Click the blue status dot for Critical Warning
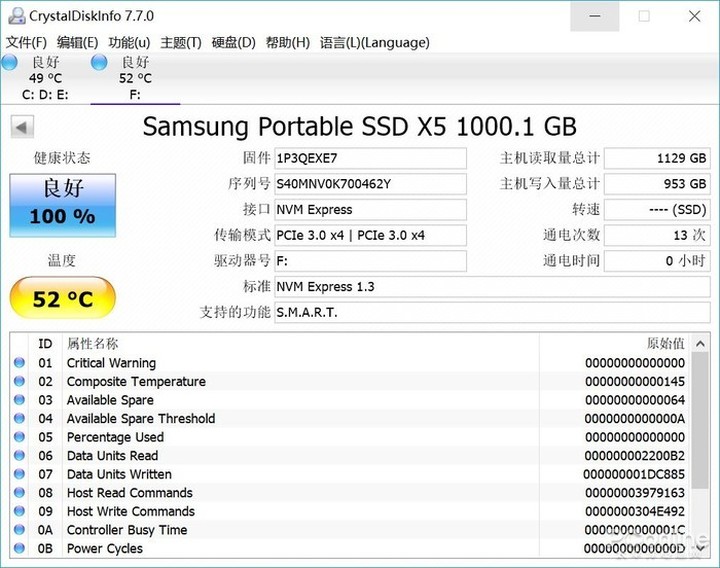The image size is (720, 568). pyautogui.click(x=19, y=363)
